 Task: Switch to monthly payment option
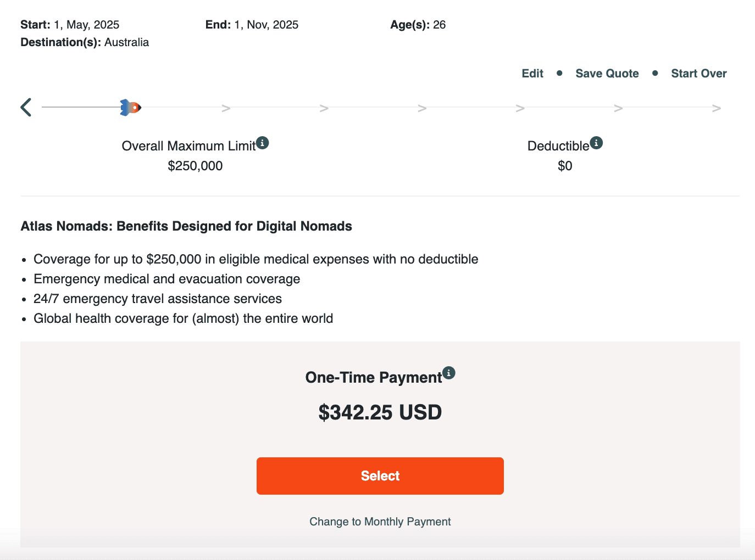[x=380, y=522]
